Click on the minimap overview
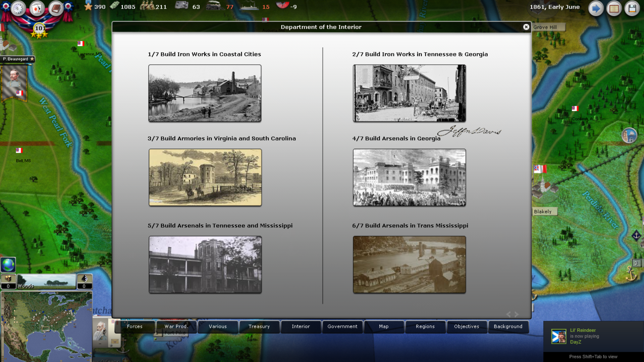 46,326
